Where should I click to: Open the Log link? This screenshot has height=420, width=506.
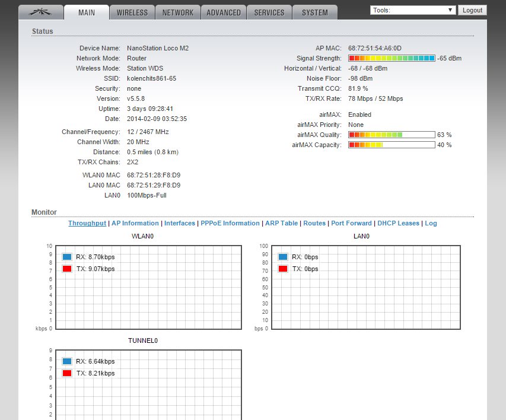point(431,223)
